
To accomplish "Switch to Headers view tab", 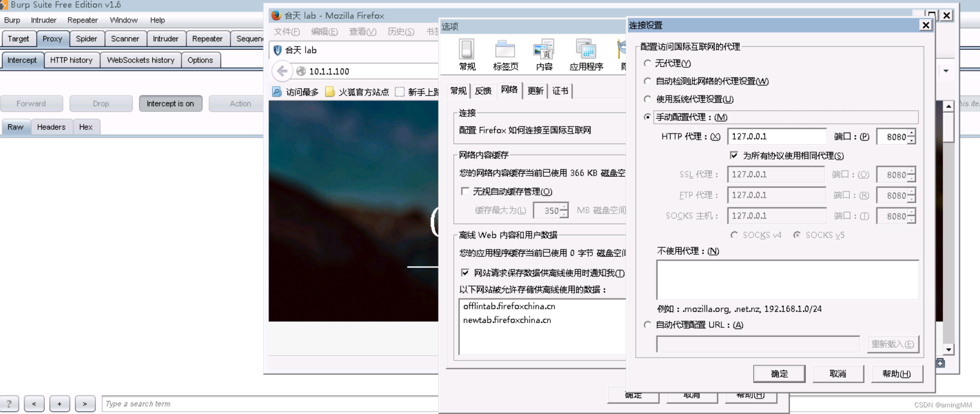I will click(51, 127).
